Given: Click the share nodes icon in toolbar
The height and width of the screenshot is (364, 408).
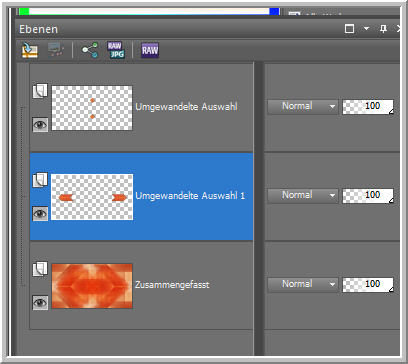Looking at the screenshot, I should tap(90, 51).
